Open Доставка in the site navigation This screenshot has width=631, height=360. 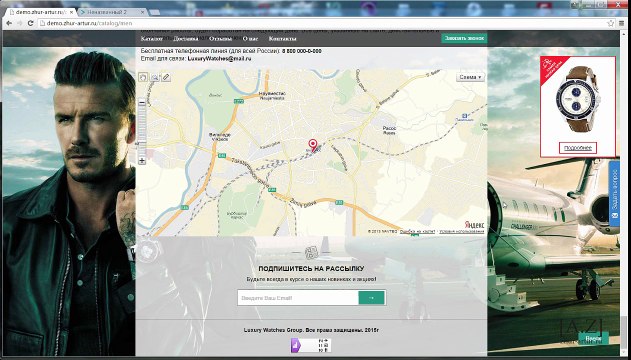[x=186, y=39]
